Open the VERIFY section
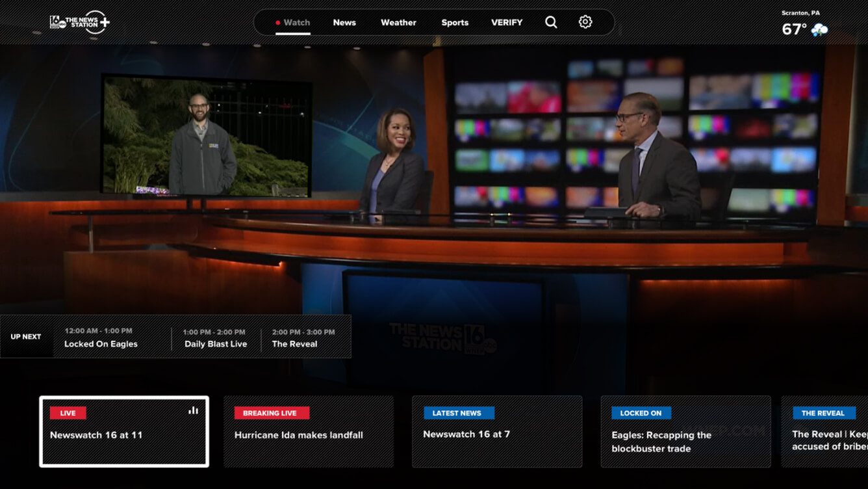This screenshot has width=868, height=489. point(507,23)
